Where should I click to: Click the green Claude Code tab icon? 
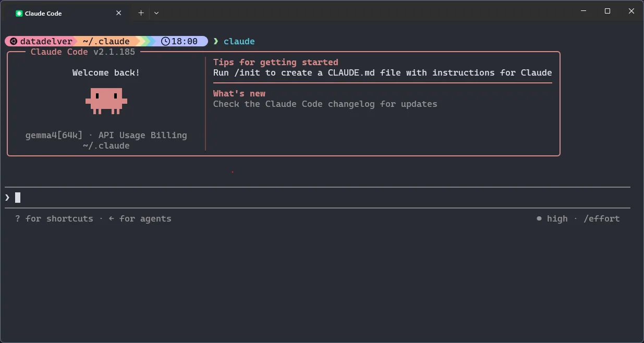(x=19, y=14)
